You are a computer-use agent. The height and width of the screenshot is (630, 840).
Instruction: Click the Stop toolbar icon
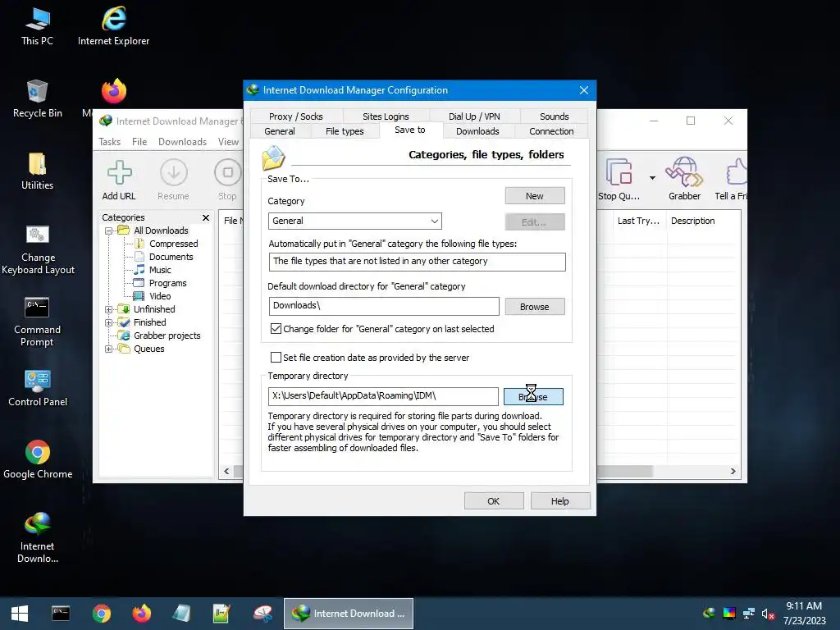[x=227, y=180]
